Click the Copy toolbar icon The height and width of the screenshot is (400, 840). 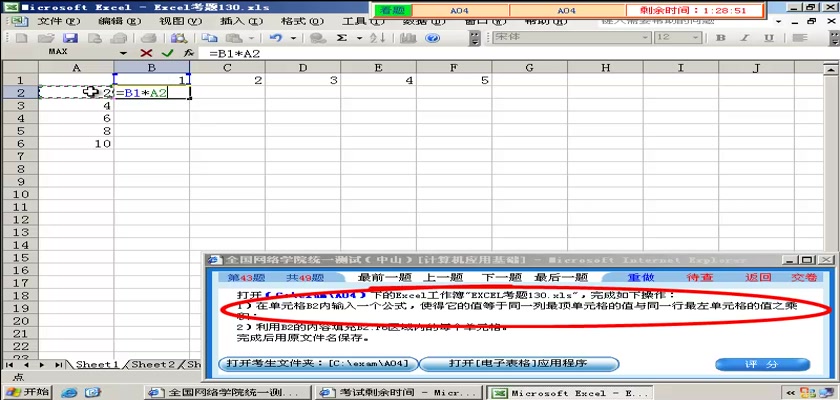point(209,38)
